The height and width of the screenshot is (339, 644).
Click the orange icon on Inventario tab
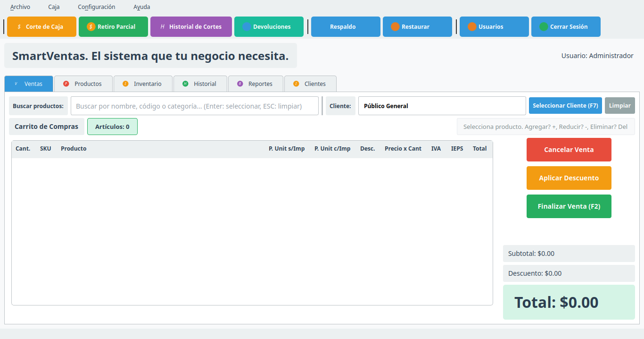(125, 84)
